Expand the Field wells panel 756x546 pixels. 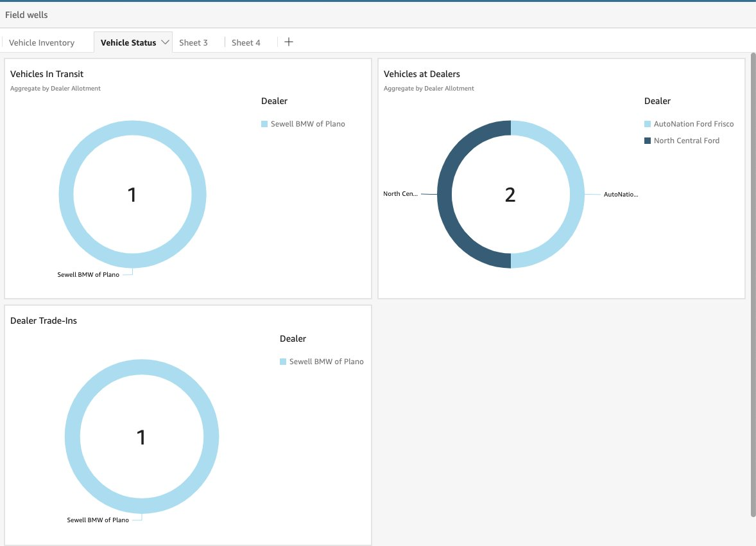point(26,14)
